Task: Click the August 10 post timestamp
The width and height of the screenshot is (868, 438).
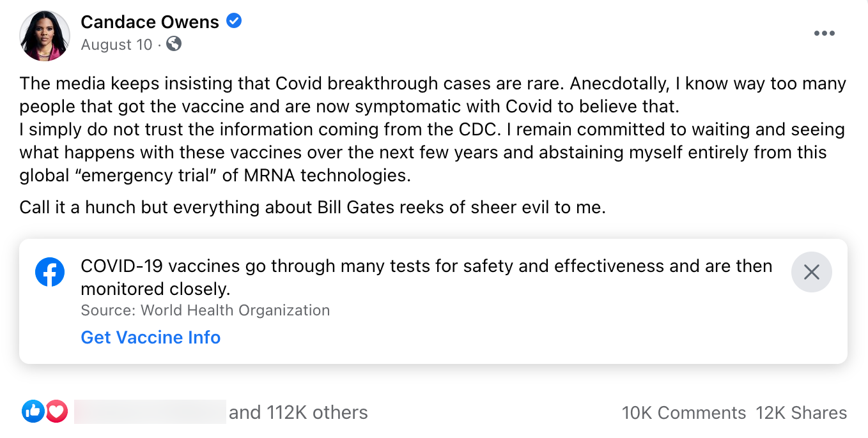Action: 117,45
